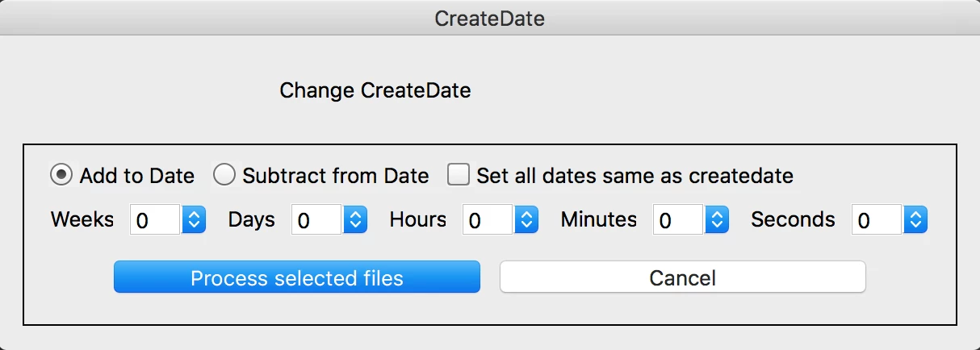The width and height of the screenshot is (980, 350).
Task: Click the Hours label
Action: [417, 219]
